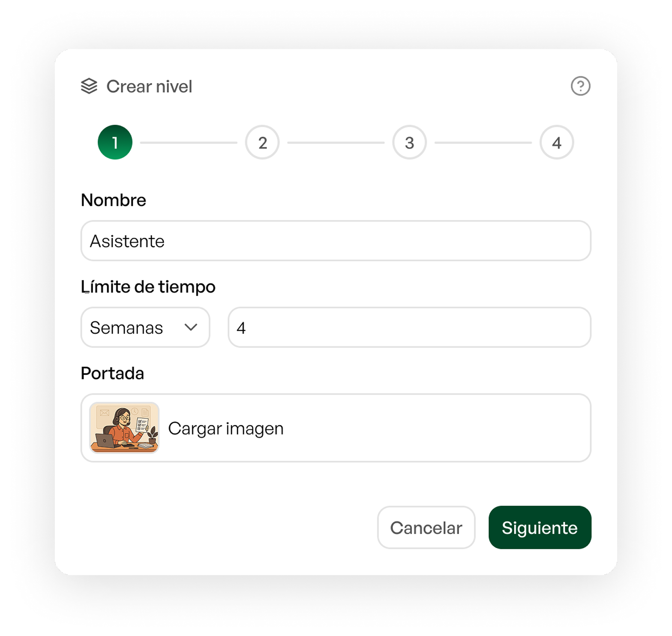Open the Semanas time unit dropdown
The image size is (672, 636).
click(x=145, y=328)
